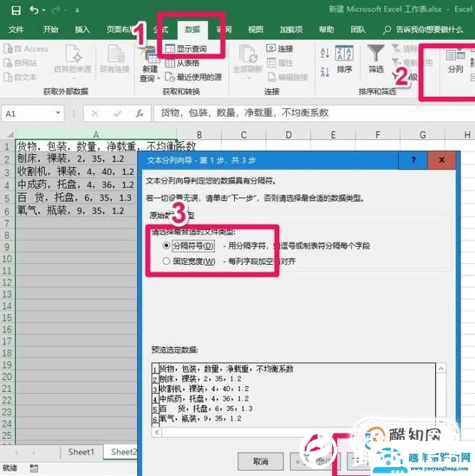Import data 自网站
This screenshot has width=475, height=476.
click(20, 63)
